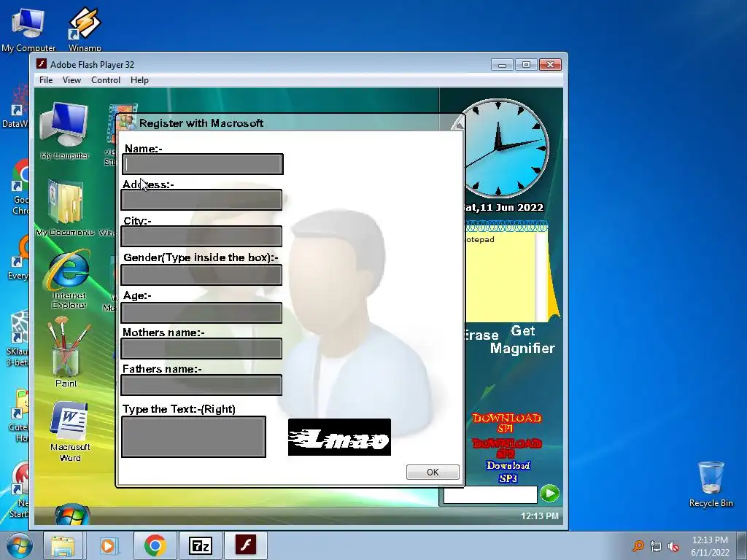The height and width of the screenshot is (560, 747).
Task: Click DOWNLOAD SP2 link
Action: [x=506, y=448]
